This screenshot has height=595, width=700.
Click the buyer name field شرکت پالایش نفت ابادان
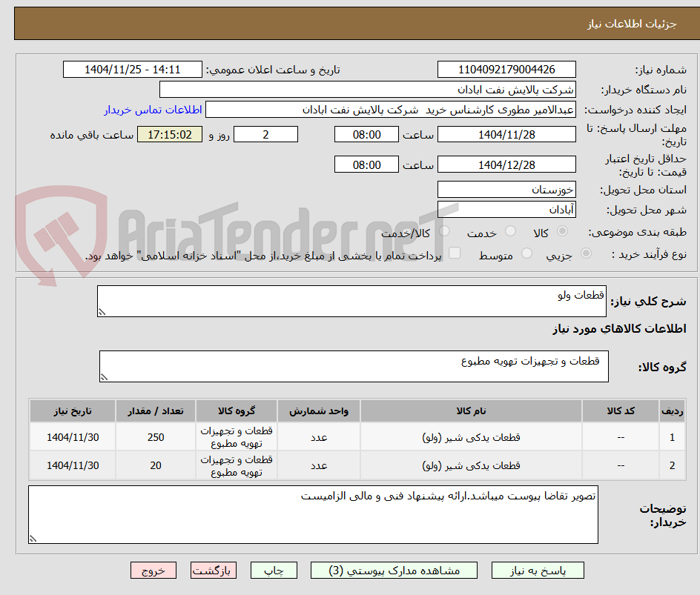click(367, 90)
